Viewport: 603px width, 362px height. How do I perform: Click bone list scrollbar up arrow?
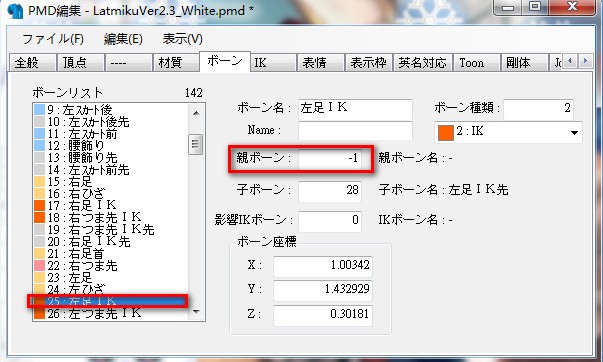click(196, 113)
